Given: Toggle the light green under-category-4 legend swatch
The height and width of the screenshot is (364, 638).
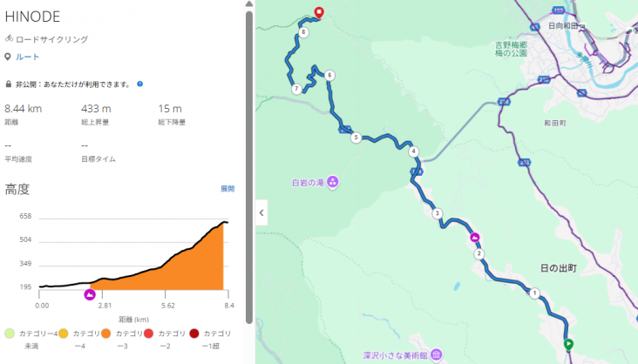Looking at the screenshot, I should click(10, 333).
